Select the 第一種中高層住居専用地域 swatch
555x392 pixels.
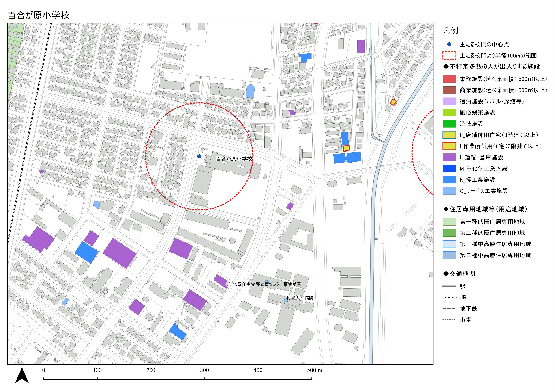click(449, 244)
